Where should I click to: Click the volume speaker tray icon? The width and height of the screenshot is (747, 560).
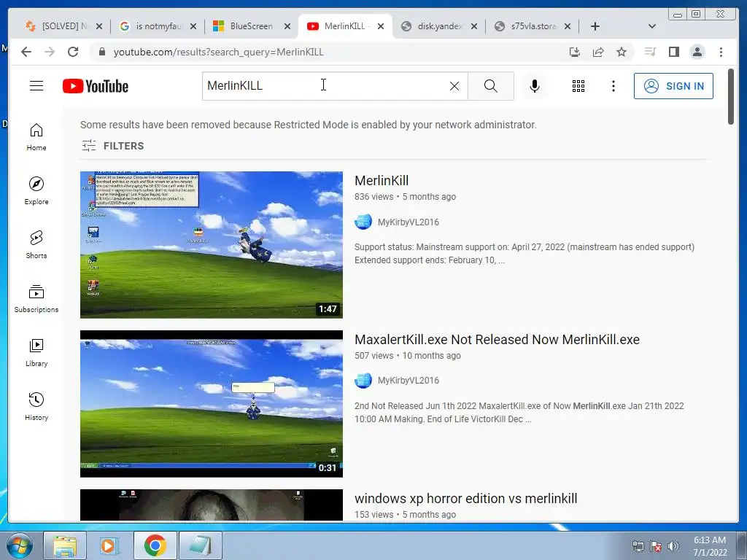[673, 546]
